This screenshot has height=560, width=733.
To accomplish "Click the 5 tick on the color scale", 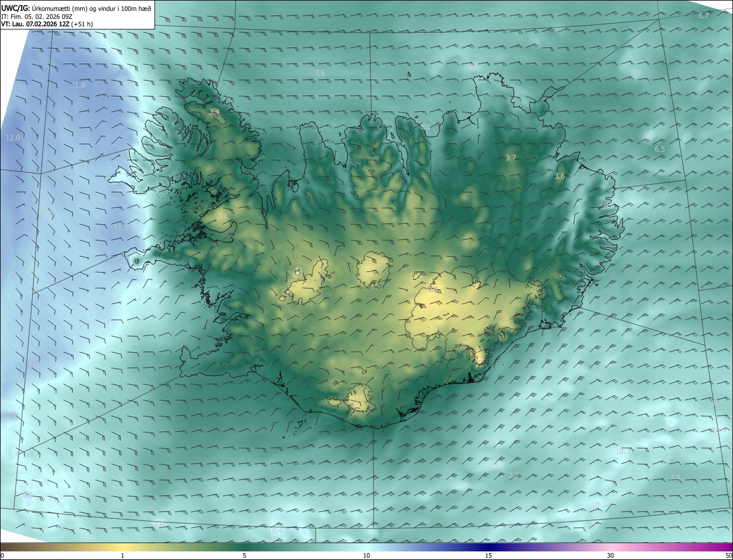I will point(245,555).
